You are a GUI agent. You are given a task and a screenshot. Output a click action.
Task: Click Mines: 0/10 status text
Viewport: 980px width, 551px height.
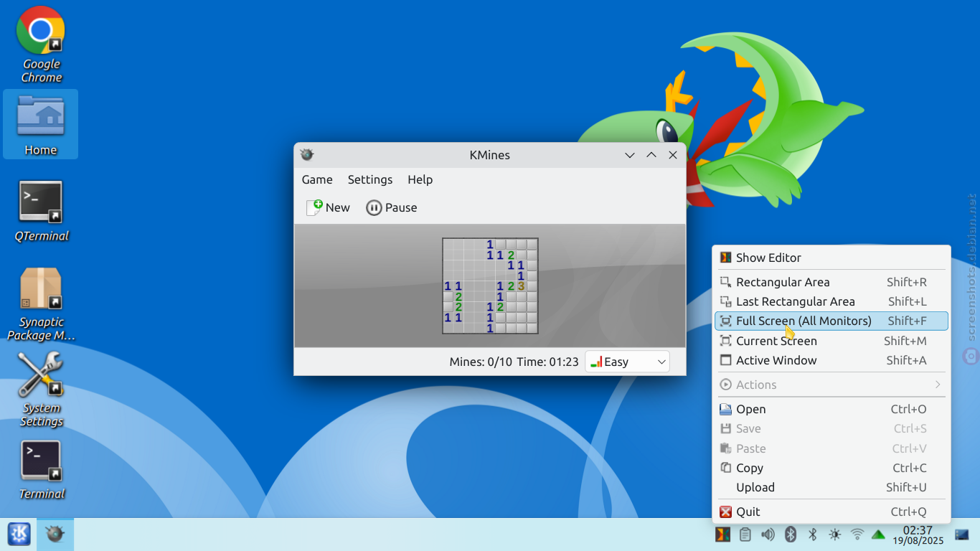coord(481,362)
